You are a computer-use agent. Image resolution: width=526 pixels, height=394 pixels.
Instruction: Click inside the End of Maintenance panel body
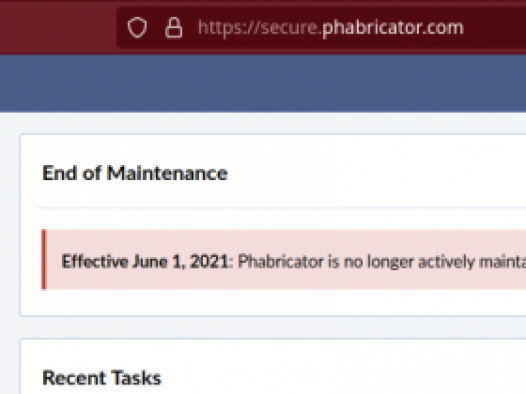(273, 303)
